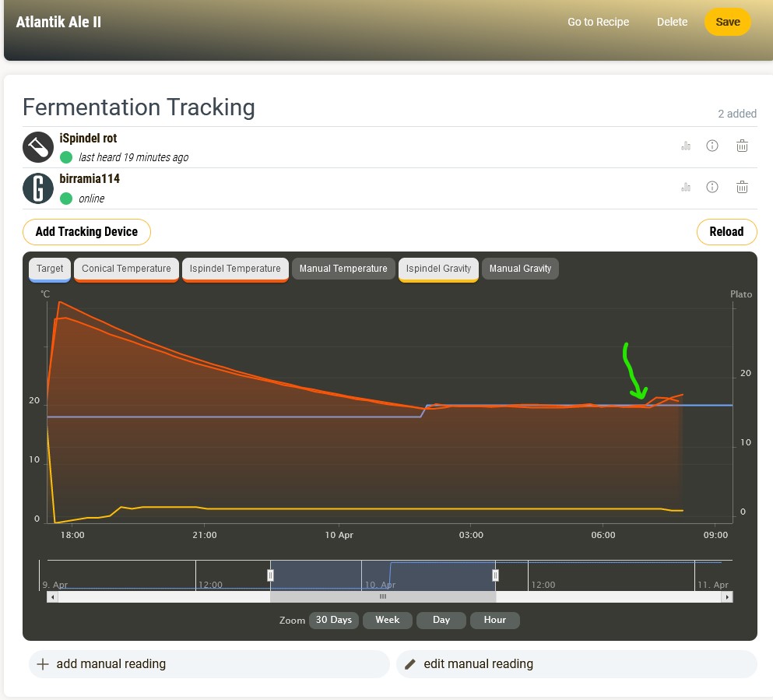This screenshot has width=773, height=700.
Task: Click add manual reading
Action: [209, 664]
